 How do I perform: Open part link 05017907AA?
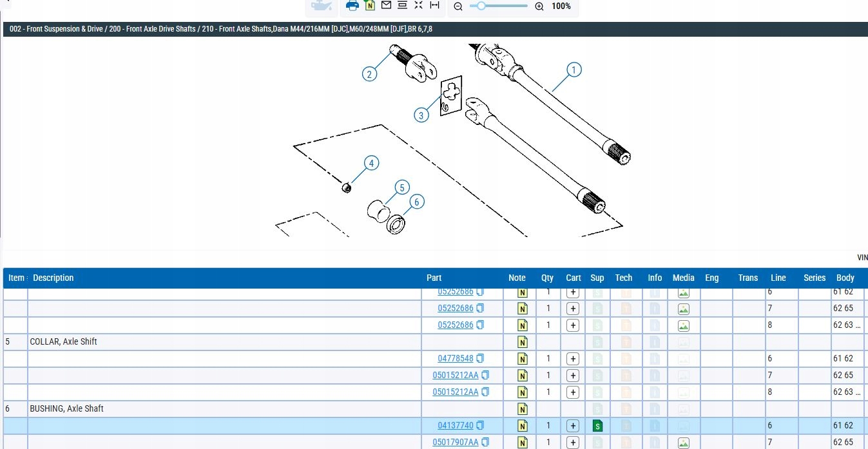456,443
